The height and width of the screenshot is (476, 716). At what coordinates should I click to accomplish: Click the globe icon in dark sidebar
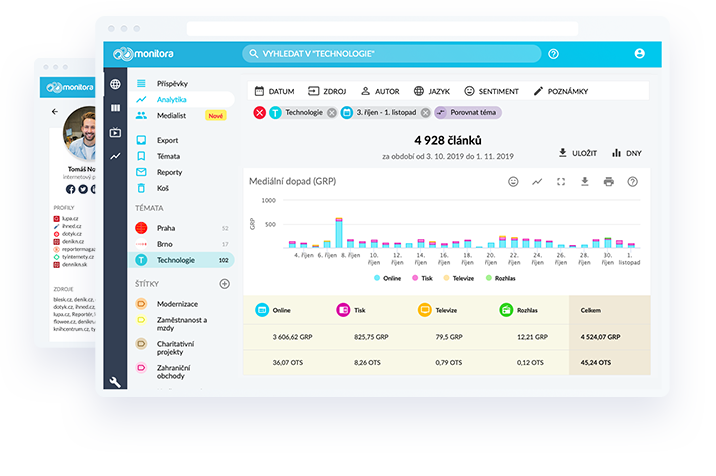point(115,85)
